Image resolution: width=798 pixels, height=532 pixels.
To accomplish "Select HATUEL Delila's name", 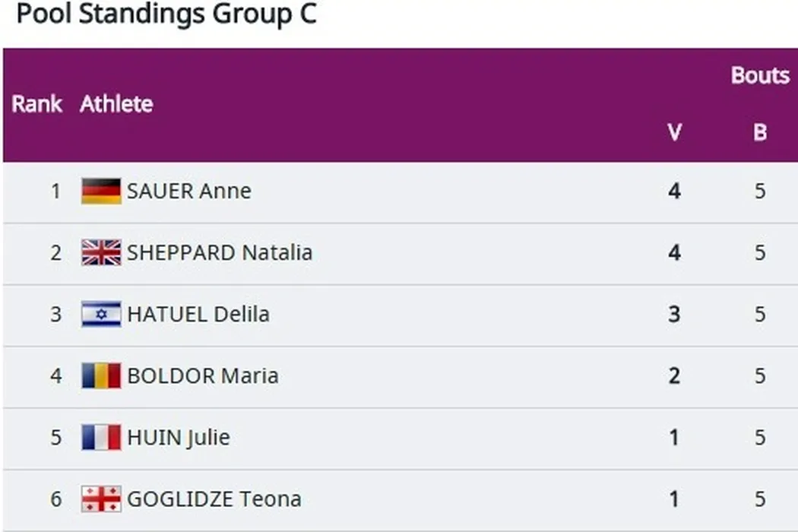I will click(x=198, y=314).
